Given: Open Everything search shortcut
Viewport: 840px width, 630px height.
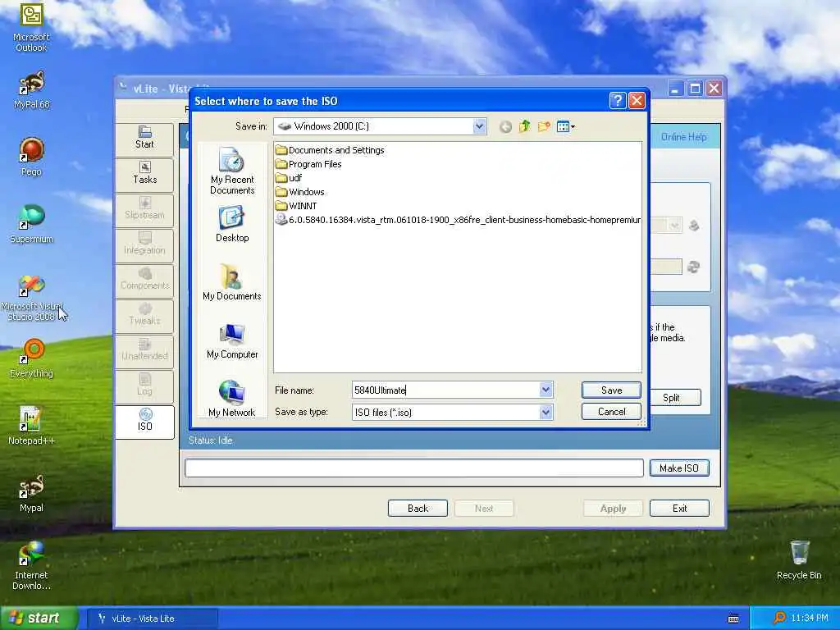Looking at the screenshot, I should tap(32, 358).
